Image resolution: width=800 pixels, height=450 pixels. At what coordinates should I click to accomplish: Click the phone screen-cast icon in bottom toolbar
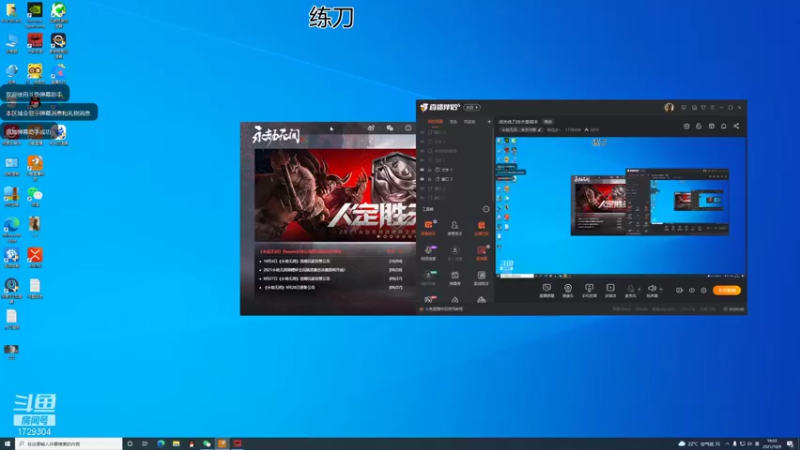point(589,290)
